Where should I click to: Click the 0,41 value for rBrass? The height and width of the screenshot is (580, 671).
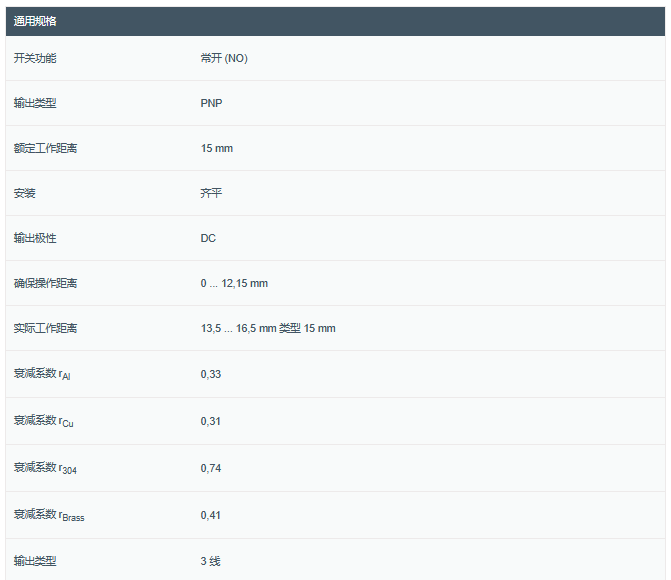click(x=210, y=514)
